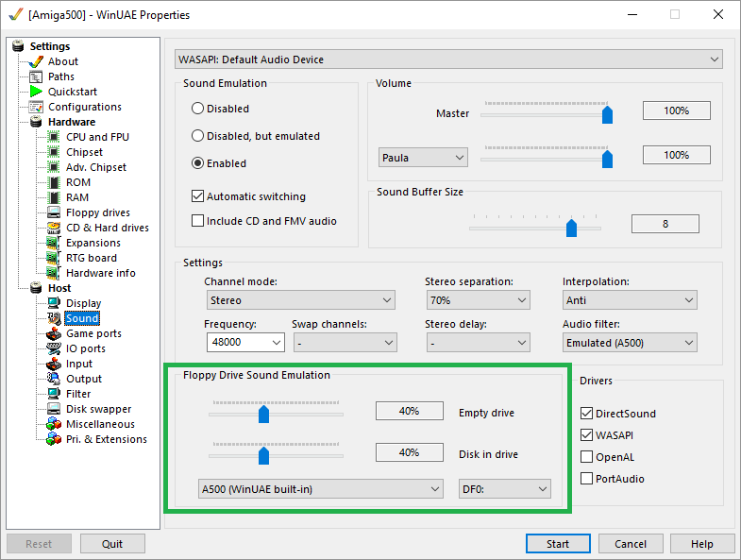Click the About checkmark icon in tree
The image size is (741, 560).
pyautogui.click(x=36, y=61)
